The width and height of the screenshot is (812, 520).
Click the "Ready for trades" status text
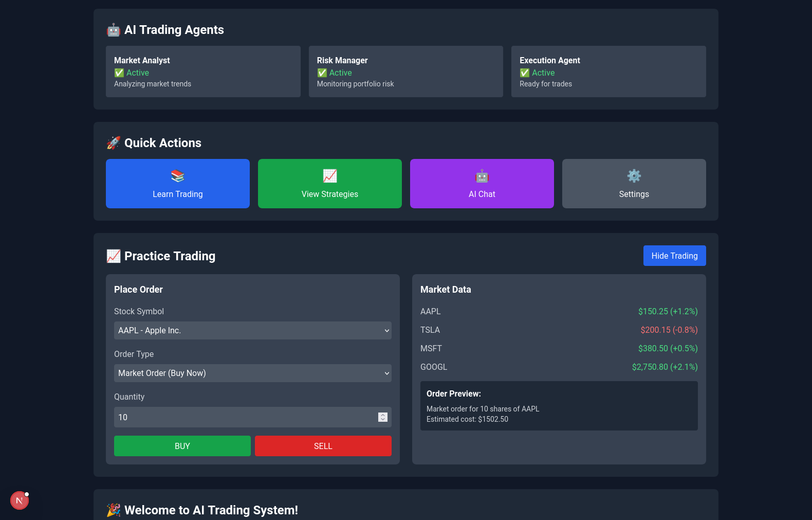click(x=546, y=84)
